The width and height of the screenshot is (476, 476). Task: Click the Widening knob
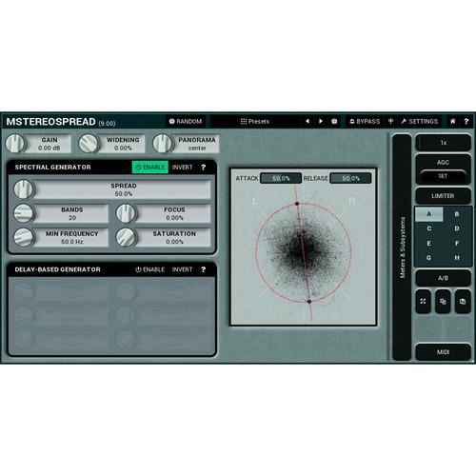(x=89, y=144)
